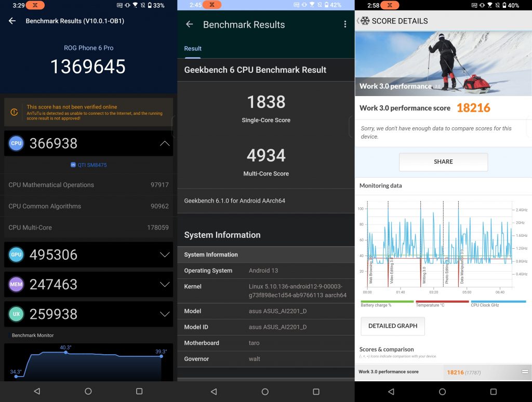This screenshot has height=402, width=532.
Task: Click the Work 3.0 performance banner image
Action: click(443, 63)
